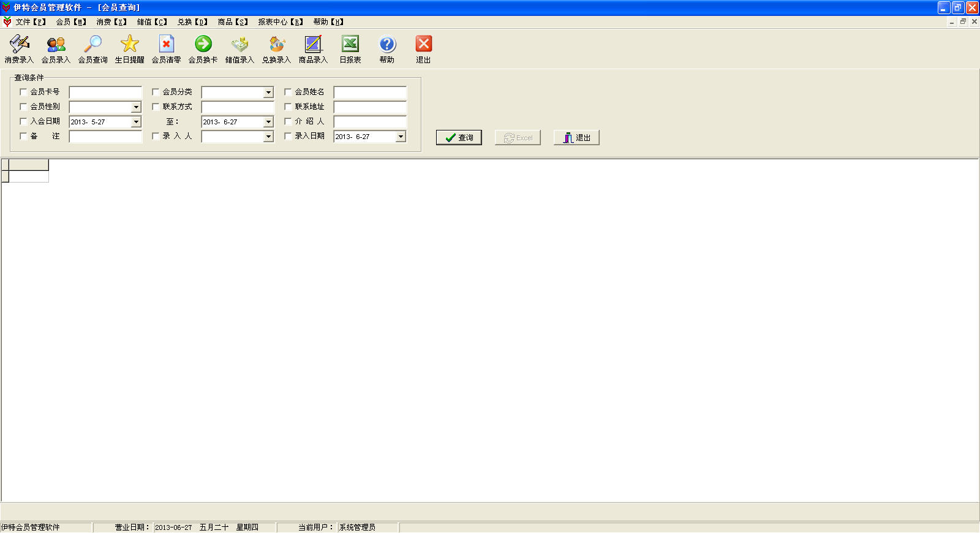Tick the 介绍人 checkbox
Screen dimensions: 980x533
pos(288,121)
